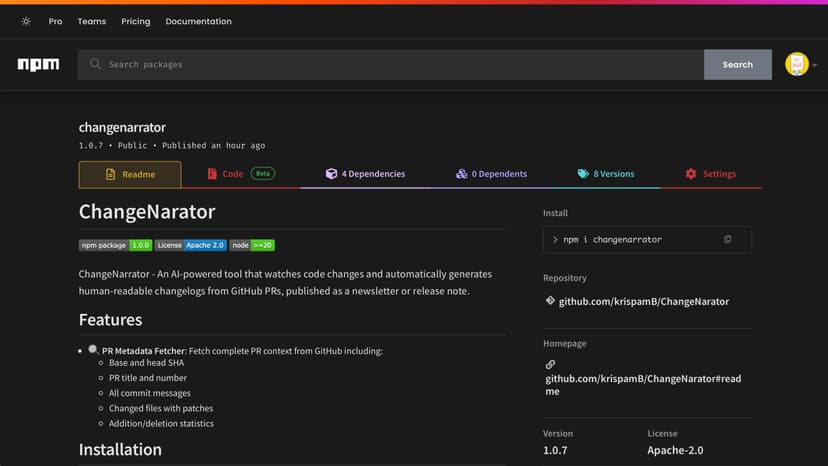
Task: Click the ChangeNarator readme heading
Action: 147,212
